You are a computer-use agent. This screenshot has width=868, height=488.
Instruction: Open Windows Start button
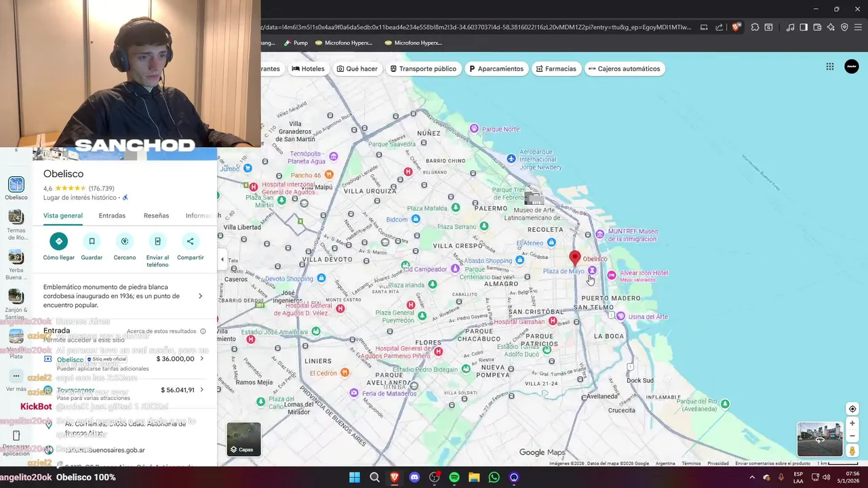tap(355, 477)
